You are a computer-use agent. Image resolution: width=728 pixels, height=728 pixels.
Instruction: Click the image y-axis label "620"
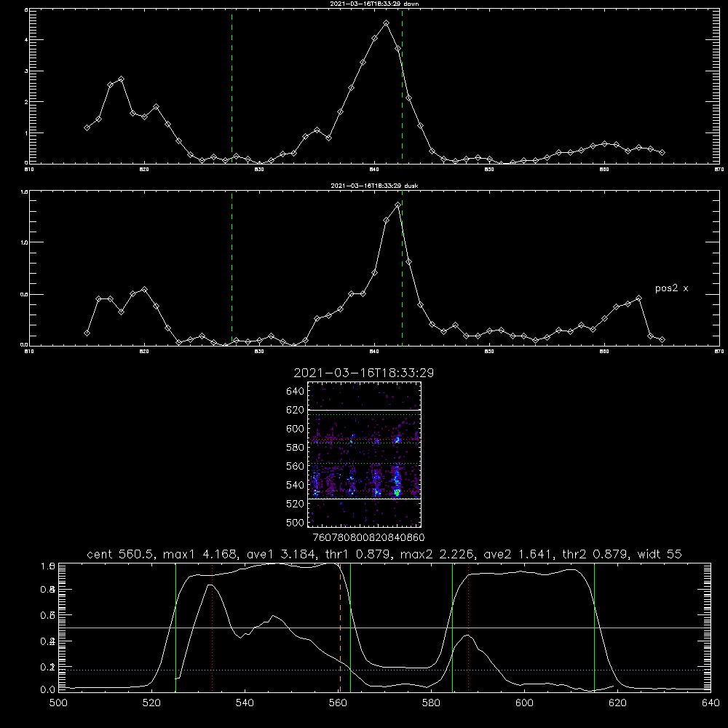(296, 410)
